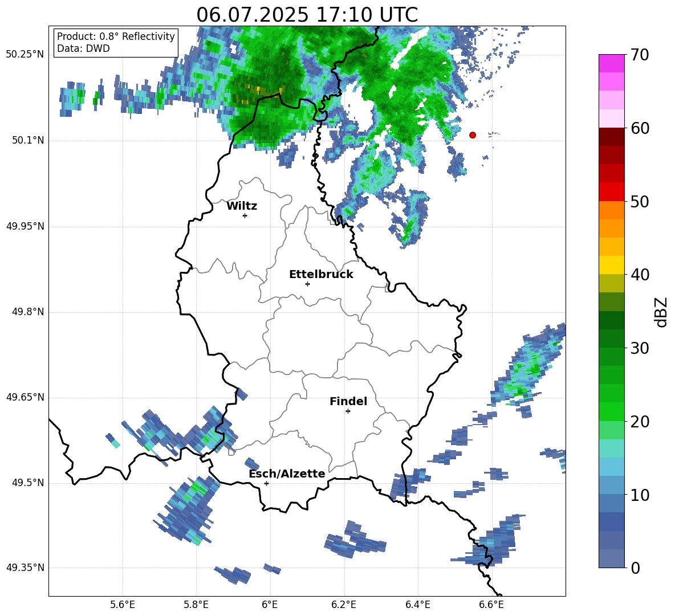Click the dark maroon colorbar segment below 60
Image resolution: width=675 pixels, height=616 pixels.
pyautogui.click(x=611, y=136)
